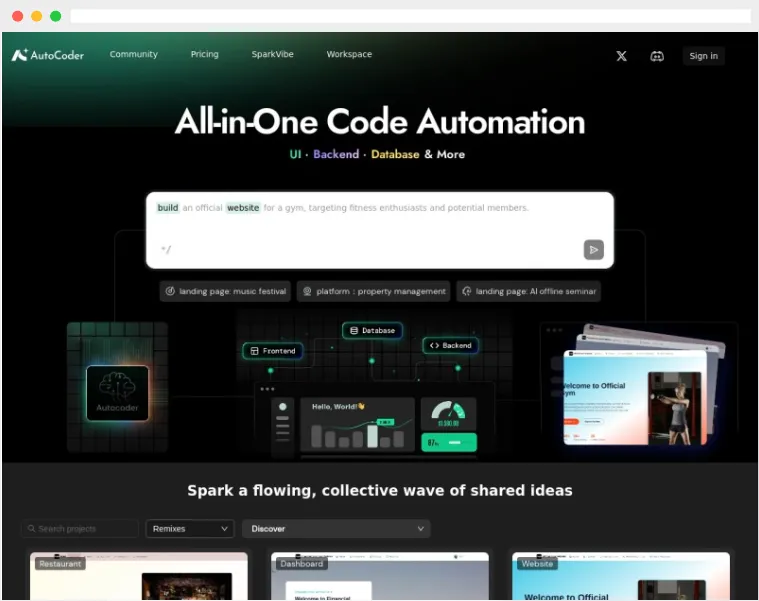Image resolution: width=759 pixels, height=601 pixels.
Task: Open the Community menu
Action: click(134, 54)
